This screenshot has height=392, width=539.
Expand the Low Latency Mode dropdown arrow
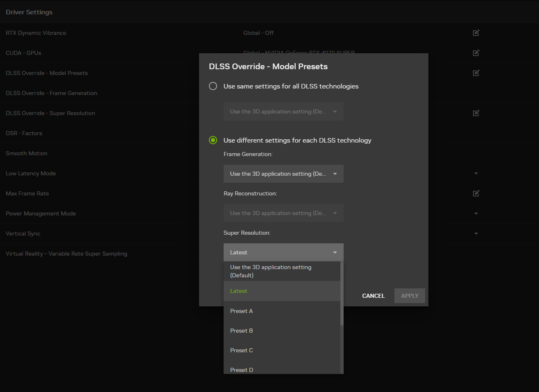coord(476,174)
